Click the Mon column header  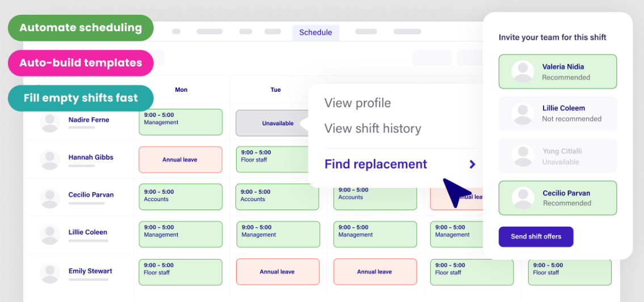click(x=181, y=90)
